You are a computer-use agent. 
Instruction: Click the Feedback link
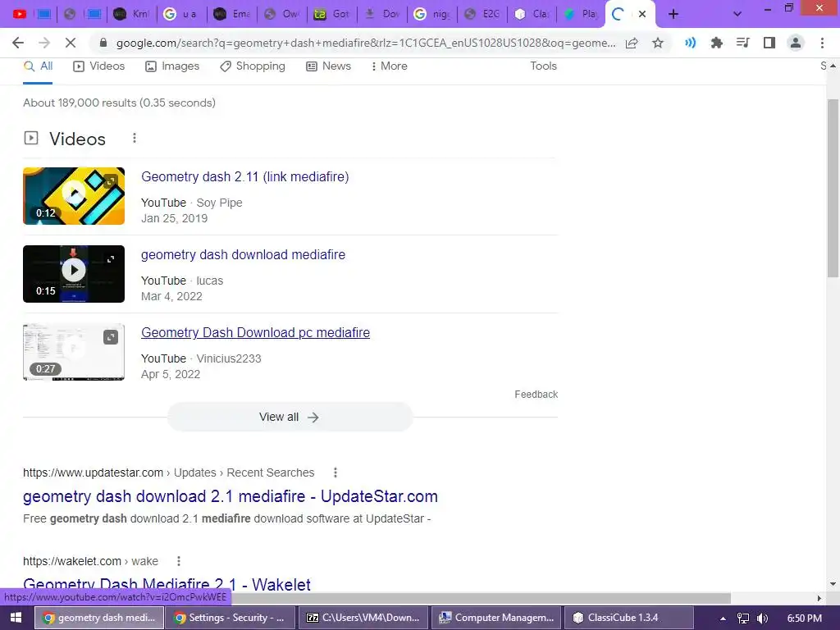tap(536, 395)
